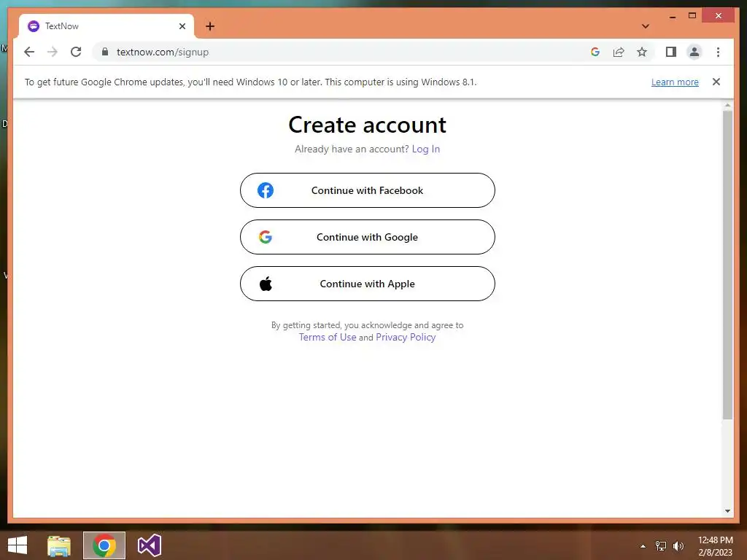This screenshot has width=747, height=560.
Task: Open Chrome profile avatar
Action: point(694,52)
